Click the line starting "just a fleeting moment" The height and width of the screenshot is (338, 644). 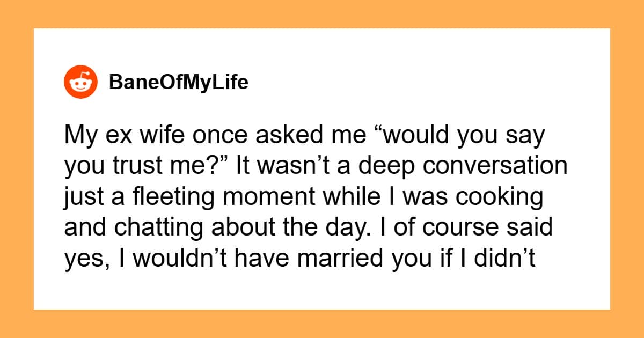pos(304,197)
